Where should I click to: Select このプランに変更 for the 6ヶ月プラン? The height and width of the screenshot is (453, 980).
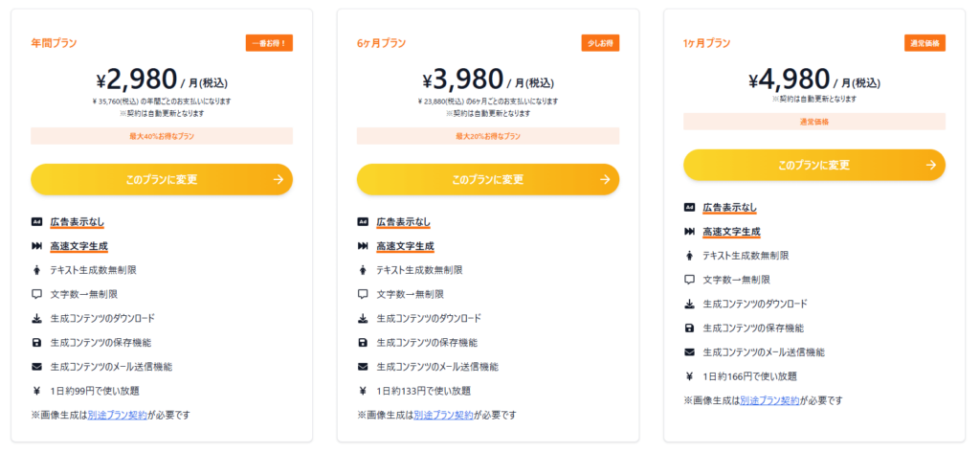point(488,180)
